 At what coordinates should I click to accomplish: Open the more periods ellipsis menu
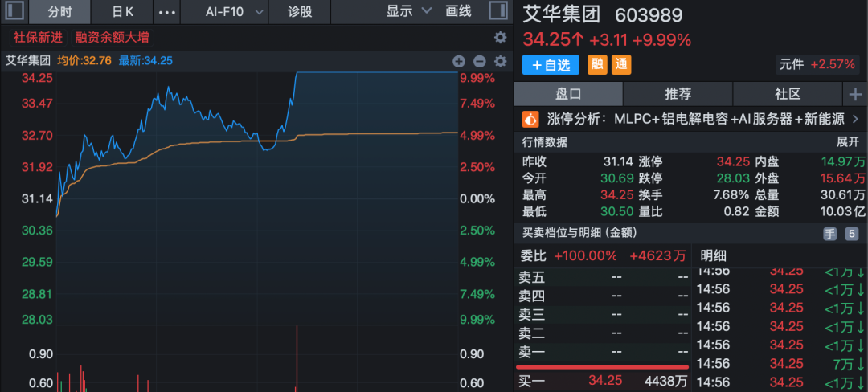click(x=167, y=11)
